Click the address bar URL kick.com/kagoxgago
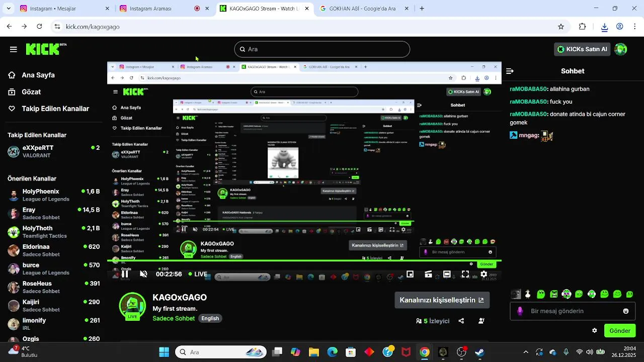This screenshot has height=362, width=644. click(93, 27)
